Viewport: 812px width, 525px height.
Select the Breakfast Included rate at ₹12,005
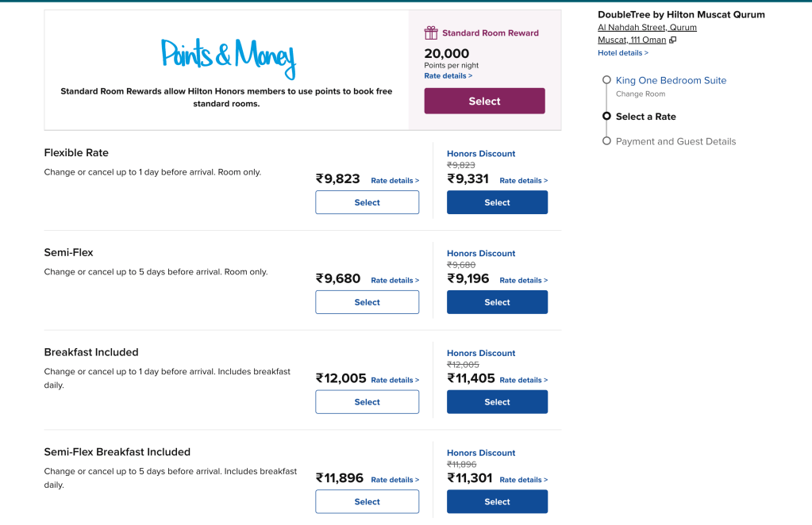click(x=367, y=402)
